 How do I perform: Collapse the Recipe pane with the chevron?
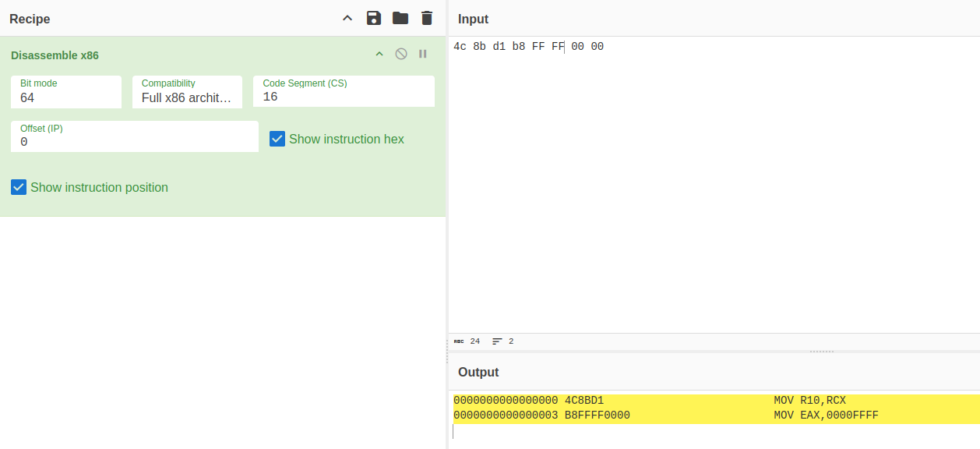click(x=347, y=18)
